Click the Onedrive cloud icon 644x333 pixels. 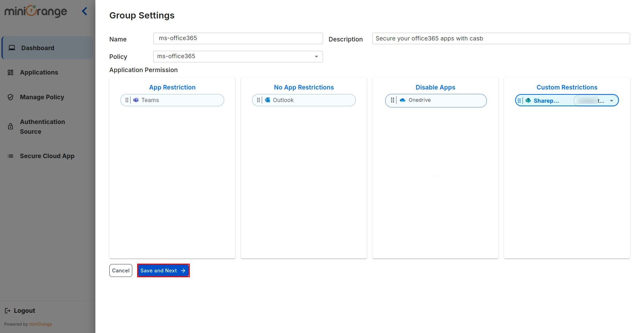click(402, 100)
